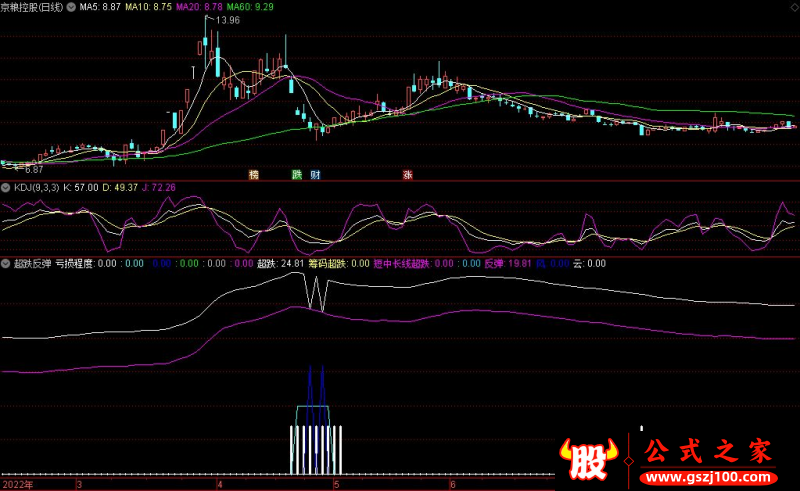This screenshot has width=800, height=491.
Task: Click month 6 marker on time axis
Action: click(452, 484)
